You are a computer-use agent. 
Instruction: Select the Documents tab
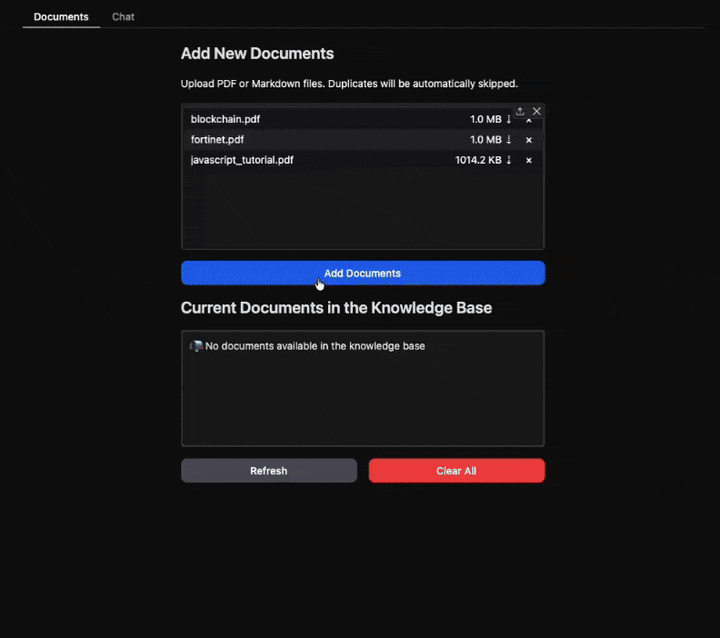(61, 17)
